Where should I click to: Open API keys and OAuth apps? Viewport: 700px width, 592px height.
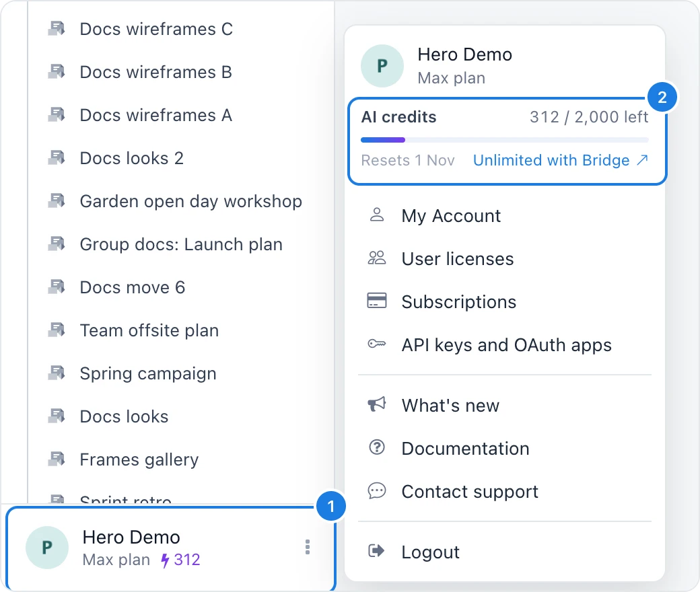[x=504, y=345]
